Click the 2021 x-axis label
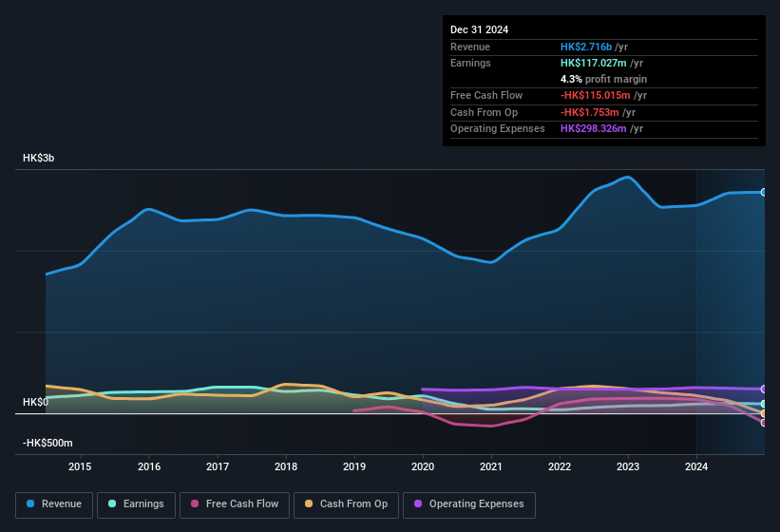Viewport: 780px width, 532px height. click(491, 466)
